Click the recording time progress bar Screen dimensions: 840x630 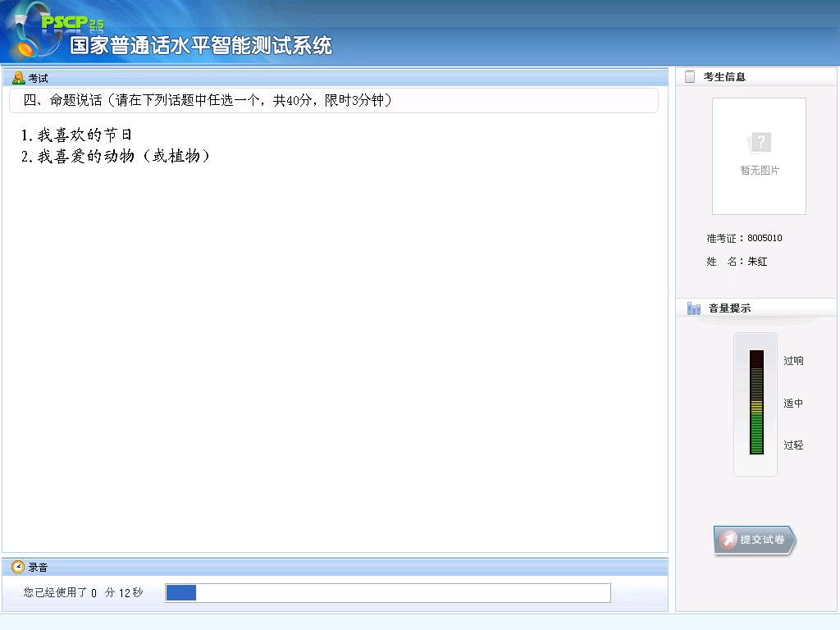point(387,592)
